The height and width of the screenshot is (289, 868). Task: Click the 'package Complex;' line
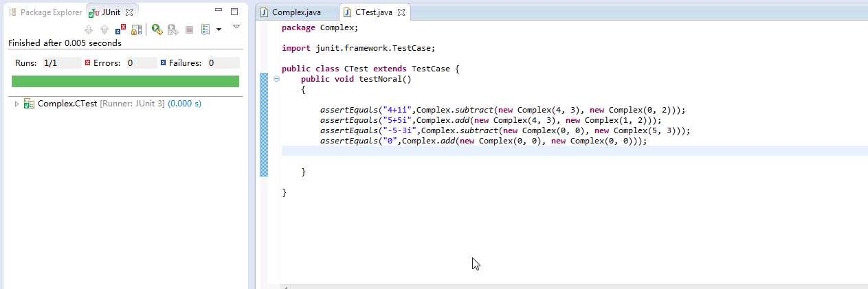(x=320, y=28)
